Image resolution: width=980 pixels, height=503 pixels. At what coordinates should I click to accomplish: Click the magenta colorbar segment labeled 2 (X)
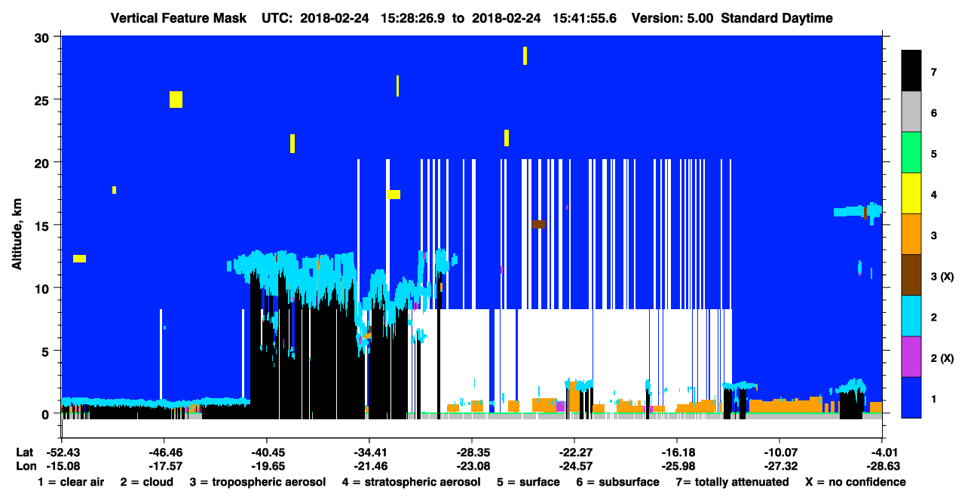point(911,357)
